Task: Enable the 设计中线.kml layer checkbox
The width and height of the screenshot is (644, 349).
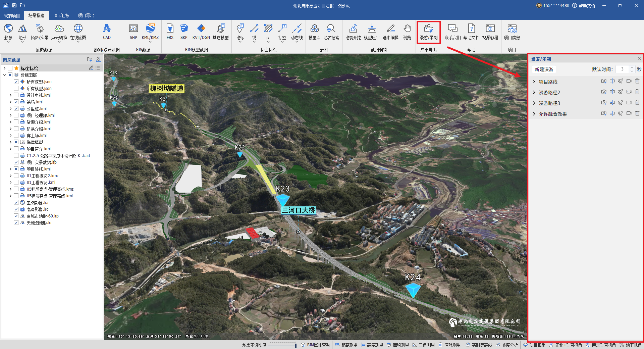Action: pos(16,95)
